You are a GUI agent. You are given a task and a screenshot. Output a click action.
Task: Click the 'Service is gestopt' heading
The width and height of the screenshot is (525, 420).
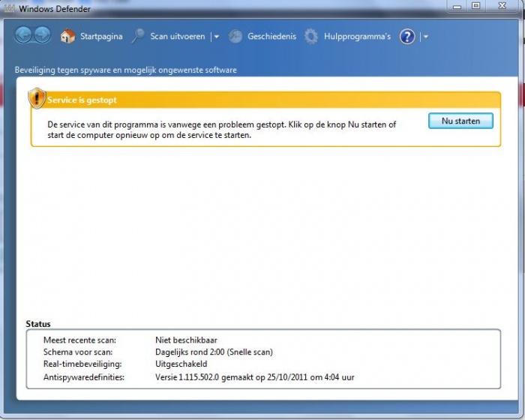coord(82,100)
